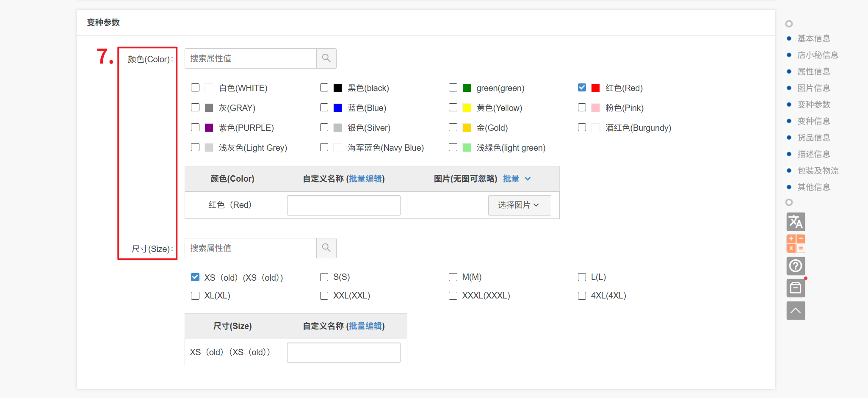Screen dimensions: 868x398
Task: Expand the 批量 image dropdown
Action: pyautogui.click(x=517, y=179)
